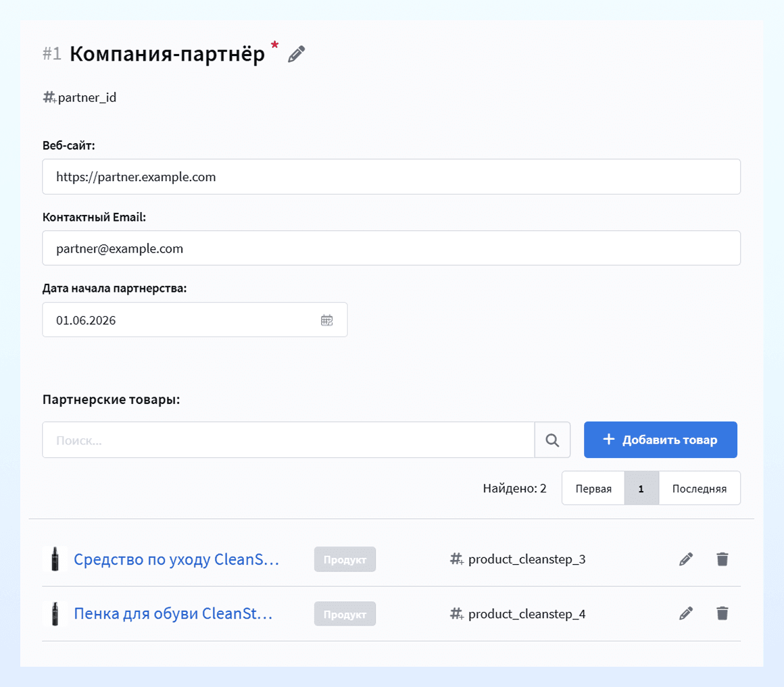Focus the Контактный Email input field

click(391, 248)
